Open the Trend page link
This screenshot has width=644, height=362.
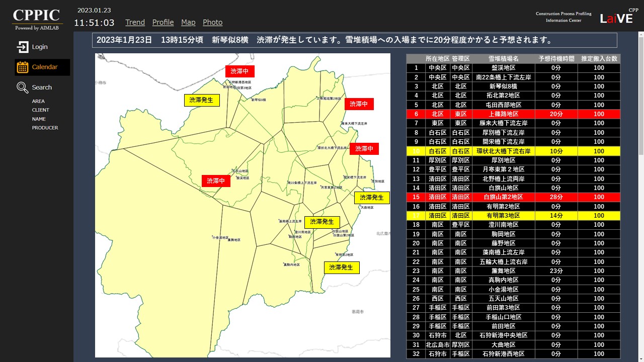135,22
